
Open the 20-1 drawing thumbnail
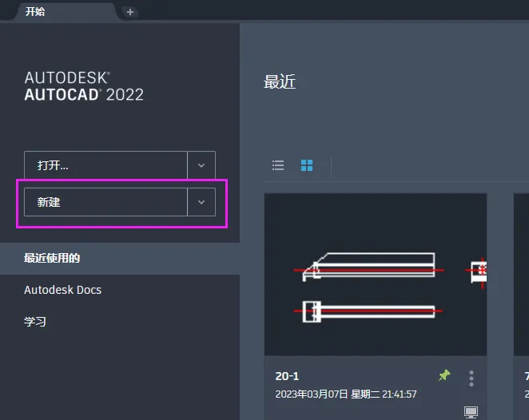pos(375,275)
